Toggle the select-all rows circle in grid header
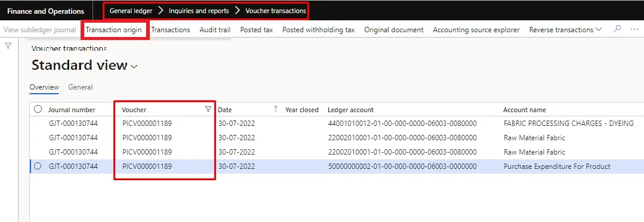This screenshot has width=644, height=222. click(38, 109)
